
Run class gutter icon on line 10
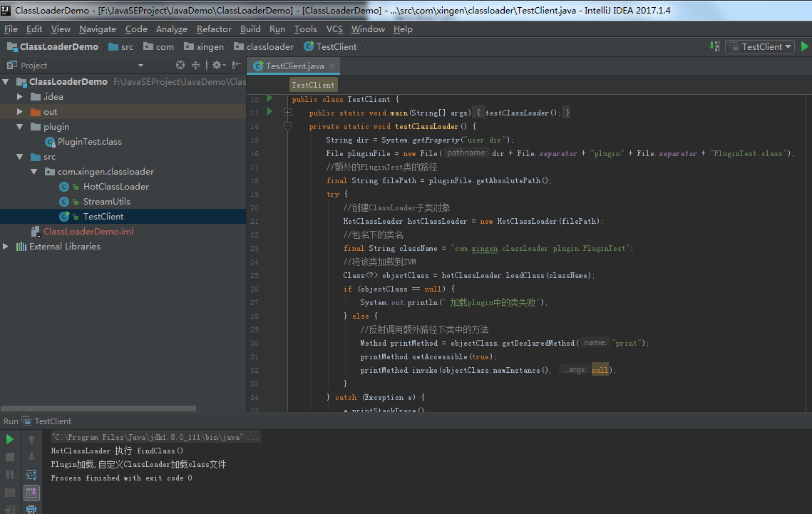tap(269, 98)
